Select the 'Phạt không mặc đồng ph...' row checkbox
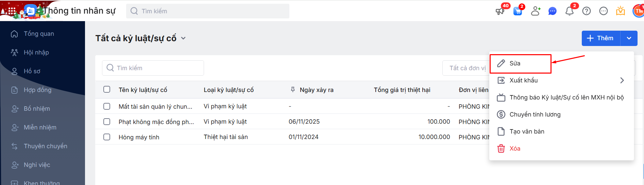Screen dimensions: 644x185 (107, 122)
